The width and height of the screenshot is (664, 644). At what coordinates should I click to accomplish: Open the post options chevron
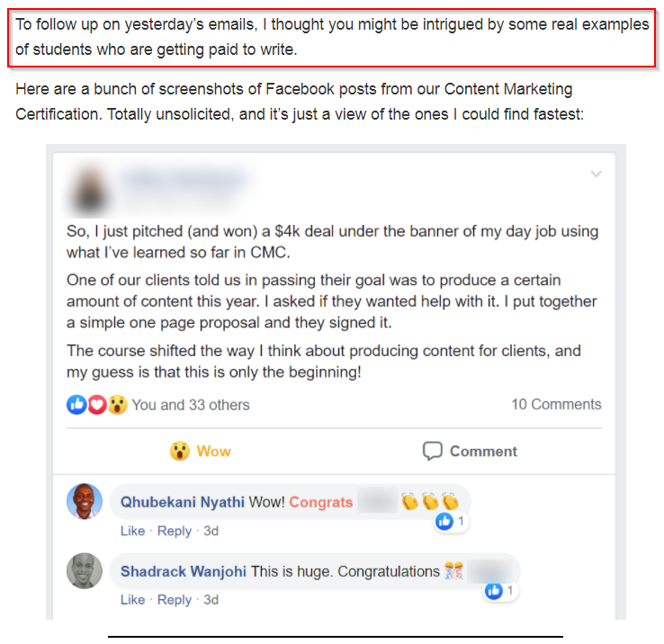click(596, 174)
